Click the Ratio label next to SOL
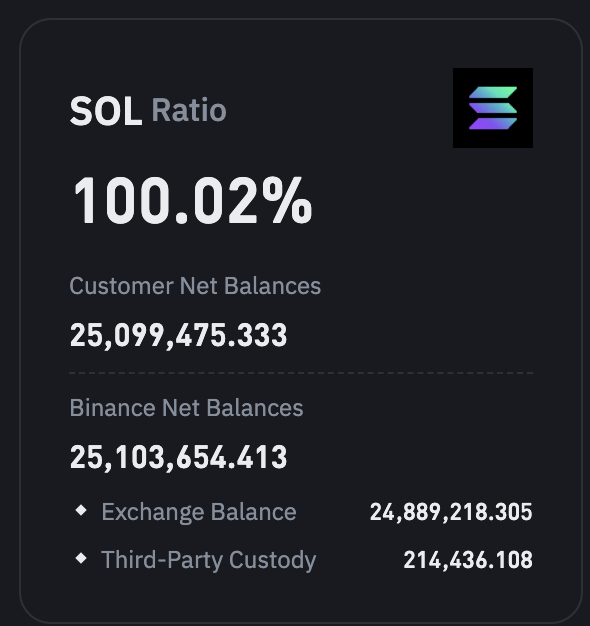The width and height of the screenshot is (590, 626). (189, 110)
